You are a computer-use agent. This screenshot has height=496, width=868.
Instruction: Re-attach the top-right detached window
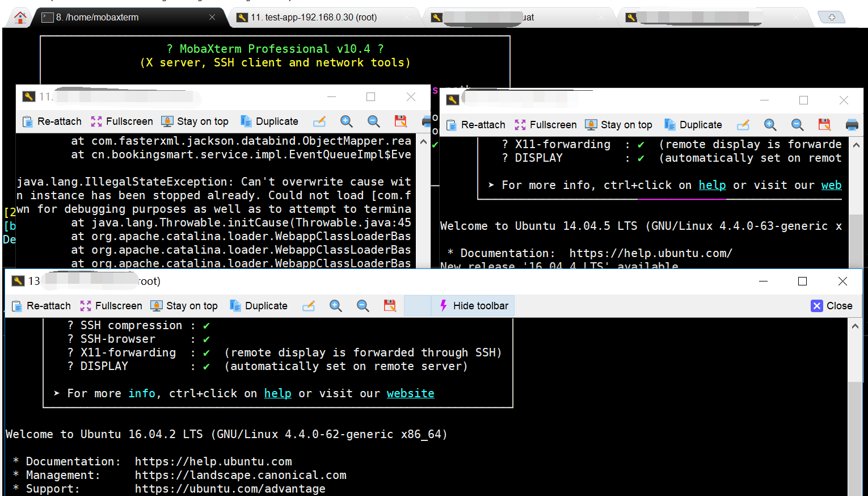pos(476,125)
